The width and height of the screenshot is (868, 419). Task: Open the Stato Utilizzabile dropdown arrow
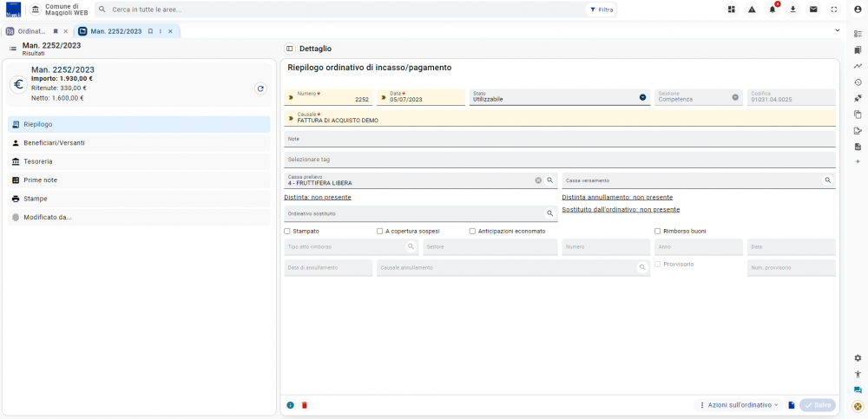(642, 97)
